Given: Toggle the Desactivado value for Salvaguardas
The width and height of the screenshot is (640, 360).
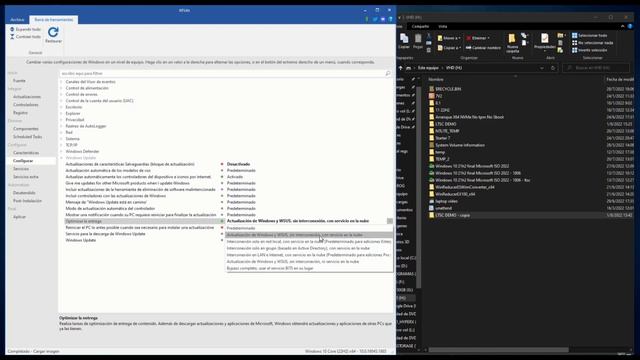Looking at the screenshot, I should point(238,164).
